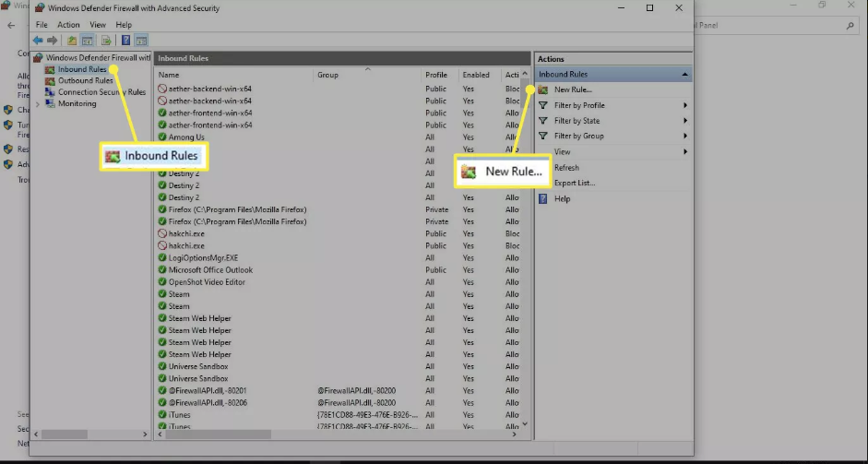Click the Back arrow toolbar icon
The width and height of the screenshot is (868, 464).
pyautogui.click(x=38, y=41)
